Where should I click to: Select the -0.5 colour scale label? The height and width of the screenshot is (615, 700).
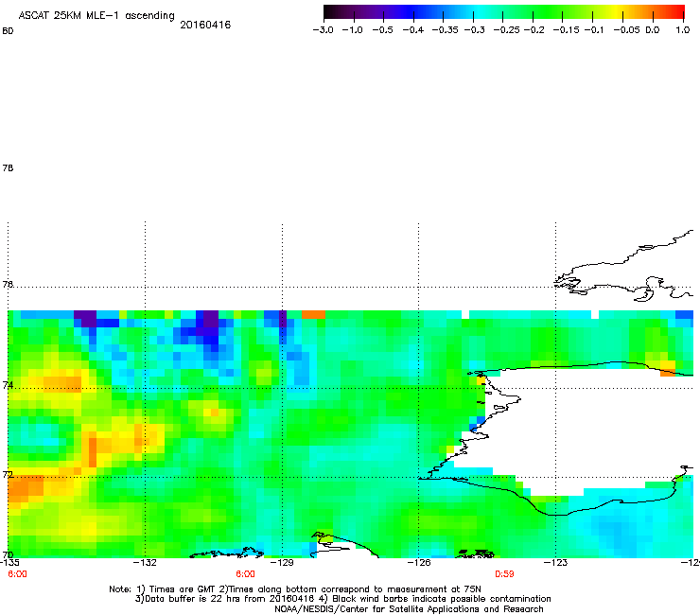coord(382,30)
